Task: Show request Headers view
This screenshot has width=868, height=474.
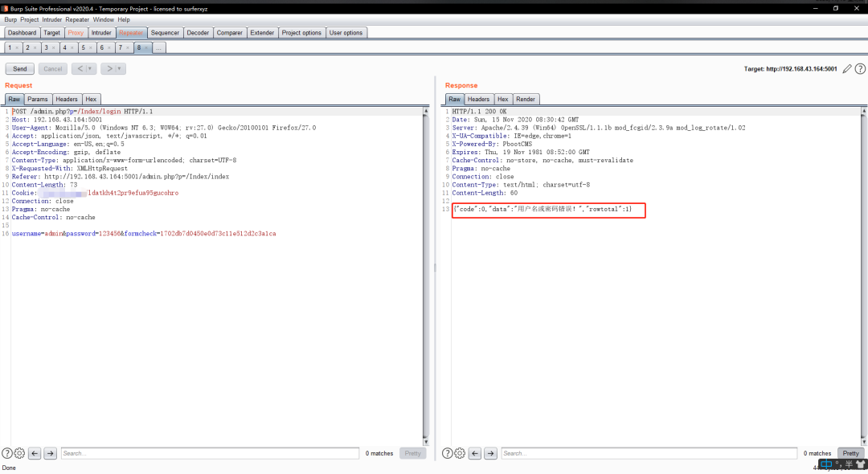Action: point(67,99)
